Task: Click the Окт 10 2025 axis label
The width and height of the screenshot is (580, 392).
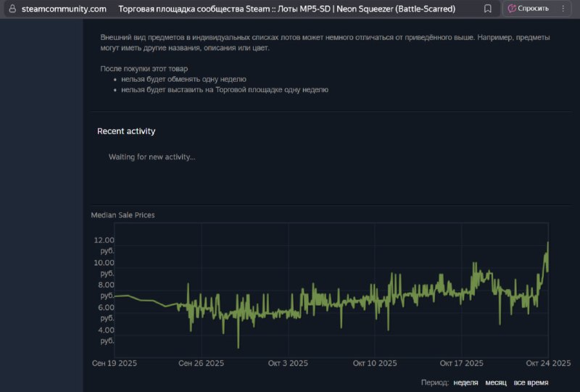Action: pos(375,363)
